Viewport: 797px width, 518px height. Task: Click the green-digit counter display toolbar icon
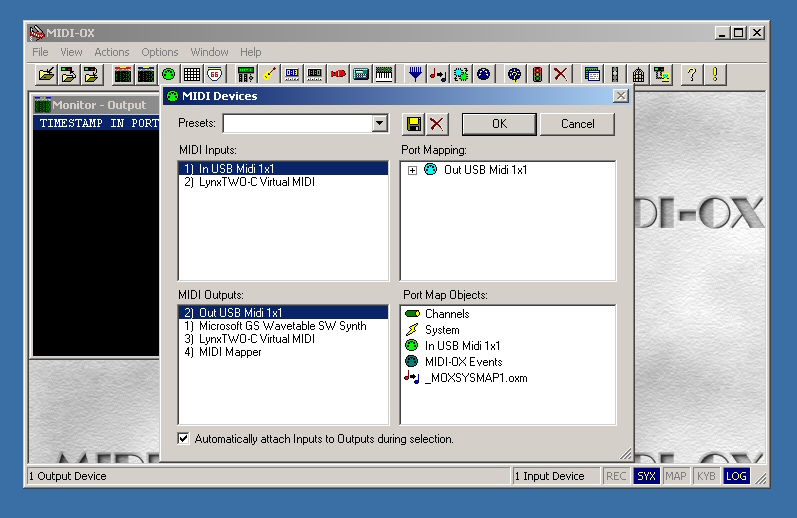coord(315,75)
